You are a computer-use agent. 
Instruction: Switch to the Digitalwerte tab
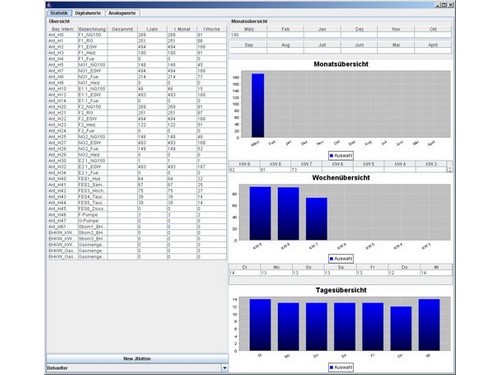tap(88, 13)
